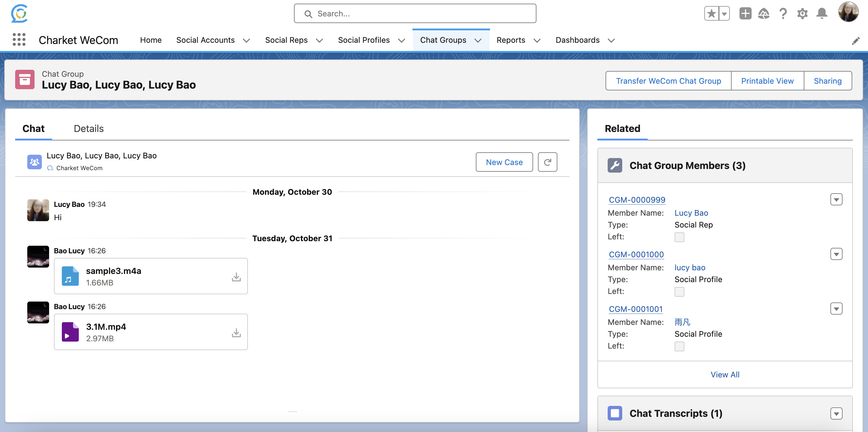Click the New Case button
Screen dimensions: 868x432
coord(504,162)
